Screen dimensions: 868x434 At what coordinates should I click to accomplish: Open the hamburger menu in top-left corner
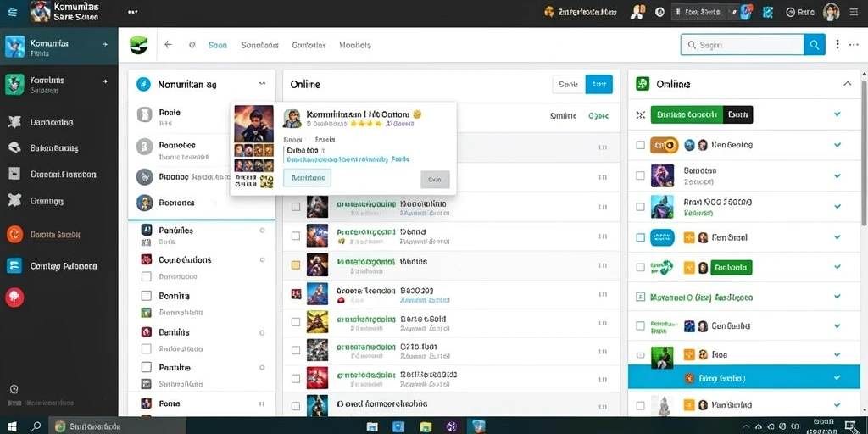coord(13,12)
